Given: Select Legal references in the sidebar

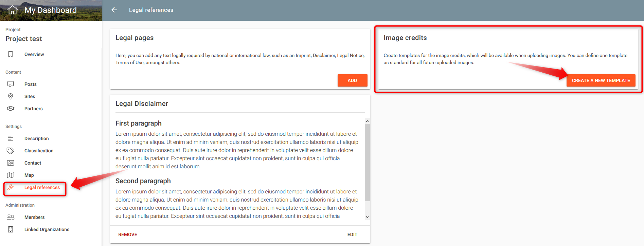Looking at the screenshot, I should tap(42, 187).
